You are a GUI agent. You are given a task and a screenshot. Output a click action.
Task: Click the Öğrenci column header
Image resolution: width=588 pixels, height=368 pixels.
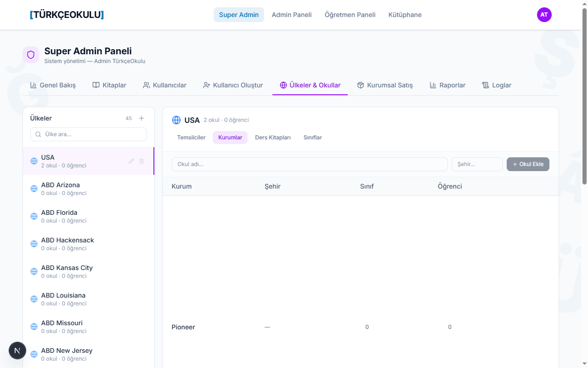450,186
